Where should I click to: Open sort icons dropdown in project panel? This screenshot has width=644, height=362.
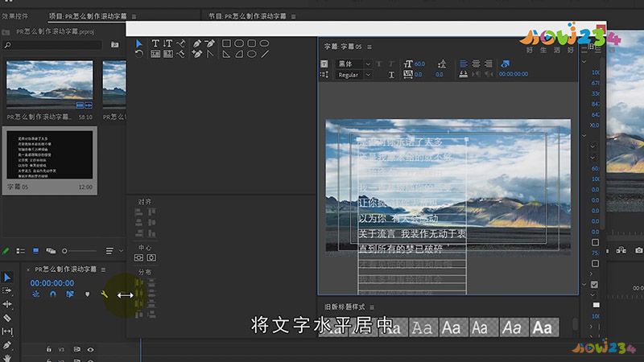pyautogui.click(x=112, y=251)
